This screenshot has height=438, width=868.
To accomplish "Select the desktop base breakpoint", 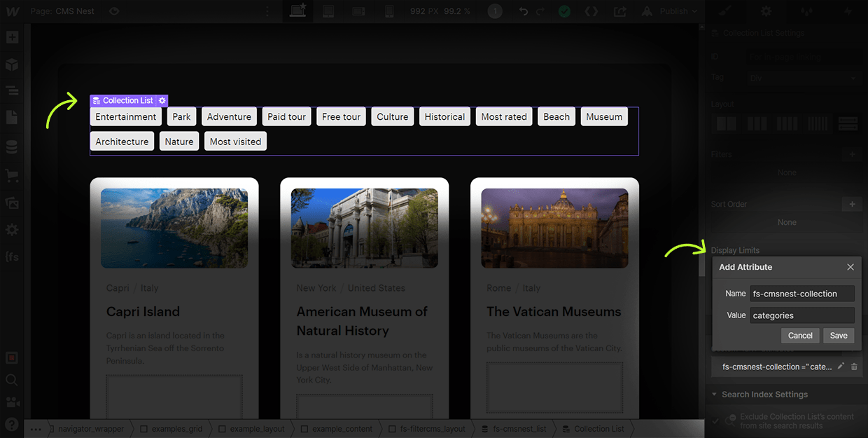I will point(297,11).
